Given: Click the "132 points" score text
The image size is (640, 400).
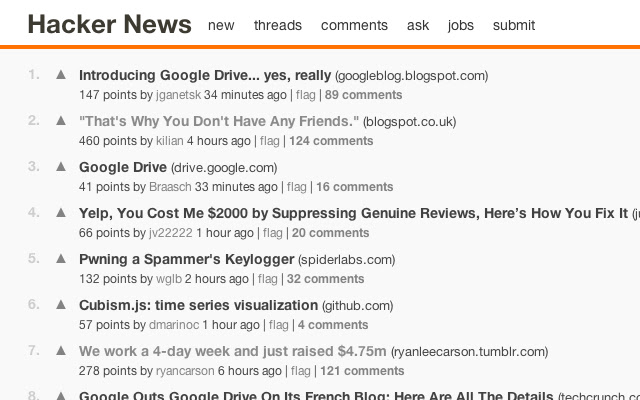Looking at the screenshot, I should (x=108, y=279).
